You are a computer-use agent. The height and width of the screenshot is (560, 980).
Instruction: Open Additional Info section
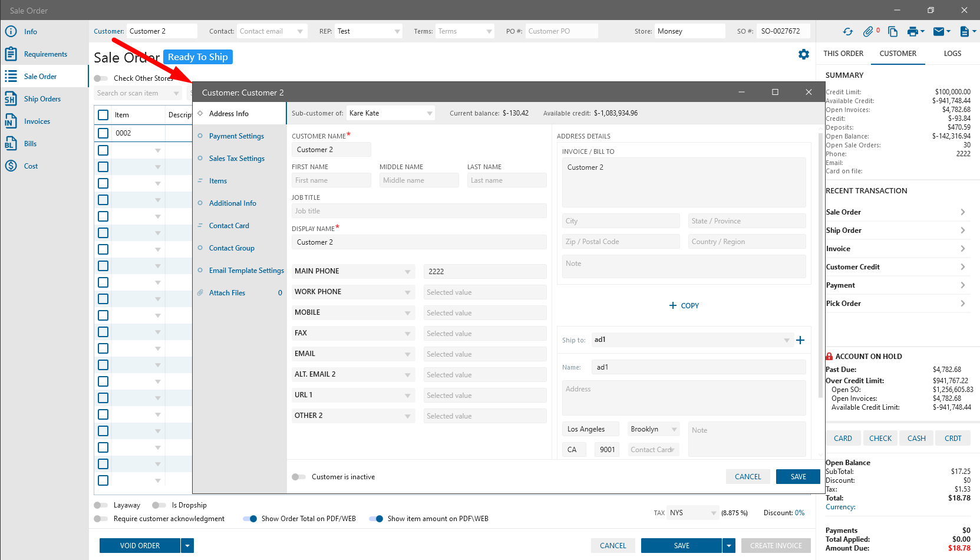click(x=232, y=203)
